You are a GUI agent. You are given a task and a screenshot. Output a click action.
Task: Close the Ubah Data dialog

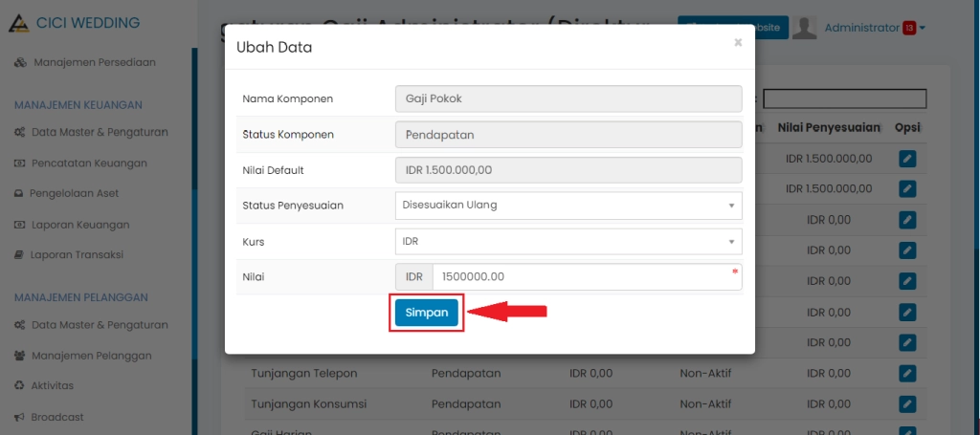[x=738, y=42]
